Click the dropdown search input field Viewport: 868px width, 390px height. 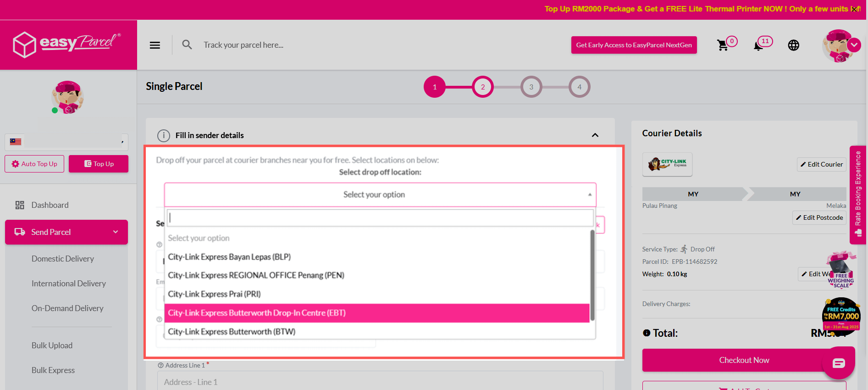coord(380,218)
